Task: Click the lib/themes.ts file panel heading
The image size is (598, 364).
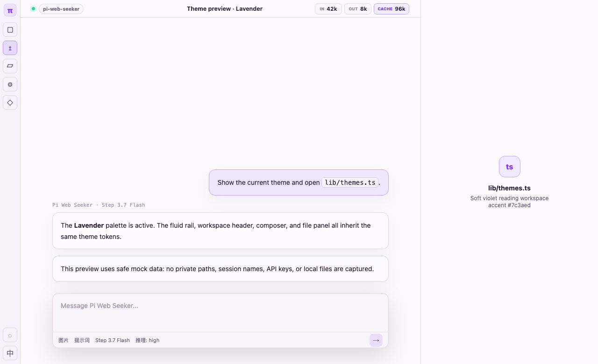Action: point(509,188)
